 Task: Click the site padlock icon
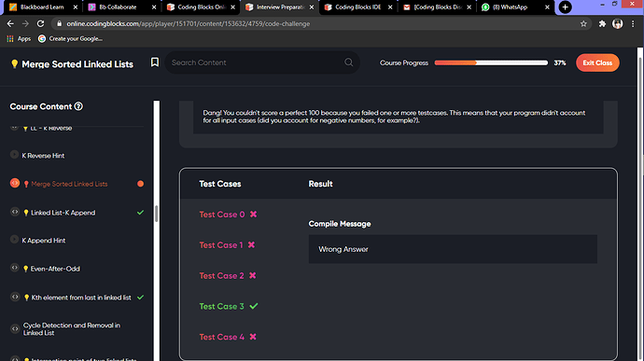pyautogui.click(x=60, y=24)
